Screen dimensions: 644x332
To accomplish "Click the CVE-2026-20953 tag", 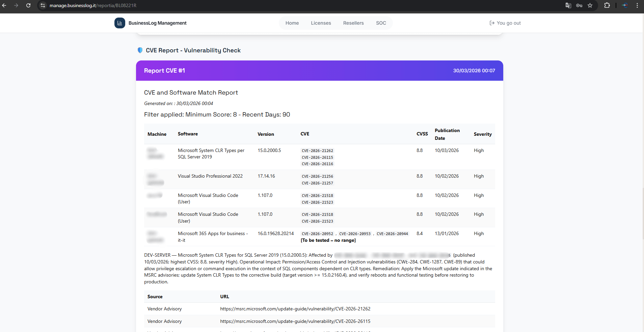I will click(x=355, y=234).
